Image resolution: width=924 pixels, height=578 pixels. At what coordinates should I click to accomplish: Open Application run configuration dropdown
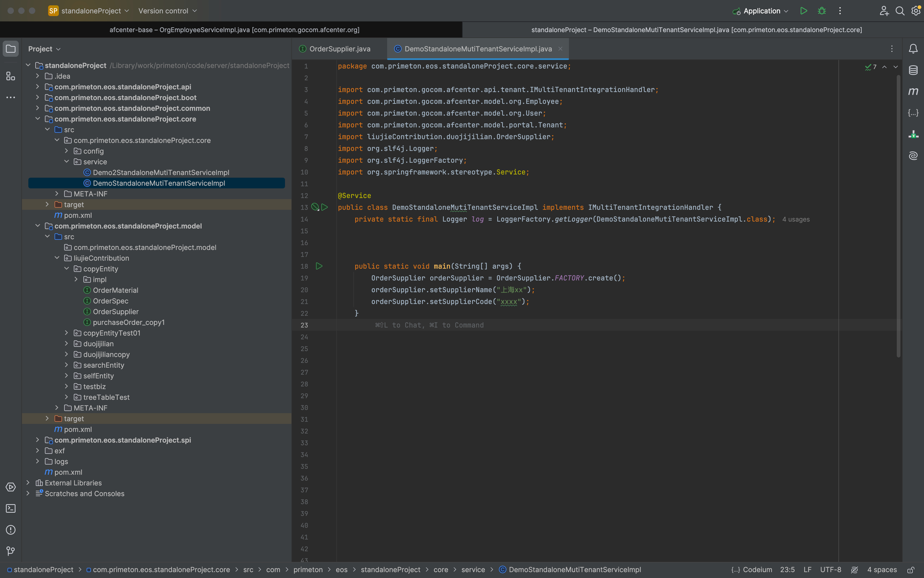click(761, 11)
